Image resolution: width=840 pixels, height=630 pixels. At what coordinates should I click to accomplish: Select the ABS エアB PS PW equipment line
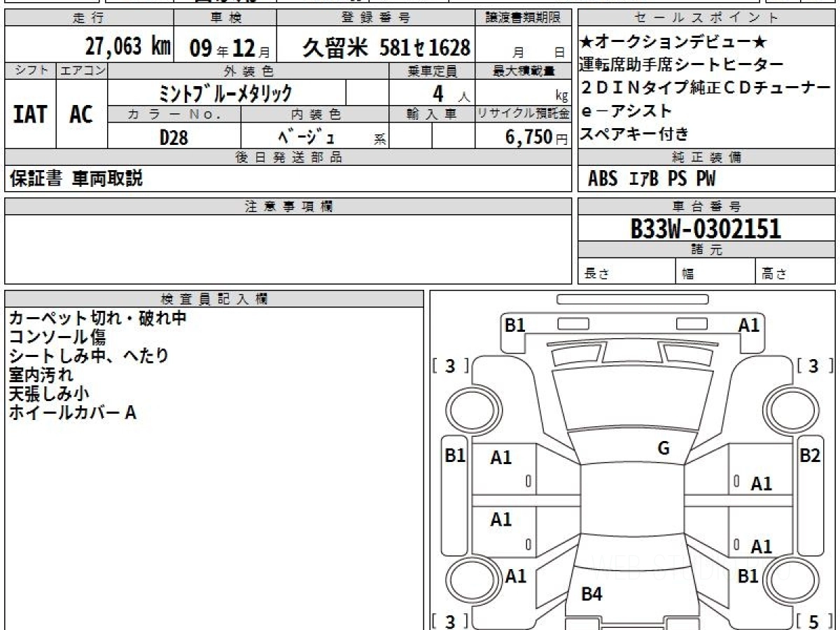[652, 179]
